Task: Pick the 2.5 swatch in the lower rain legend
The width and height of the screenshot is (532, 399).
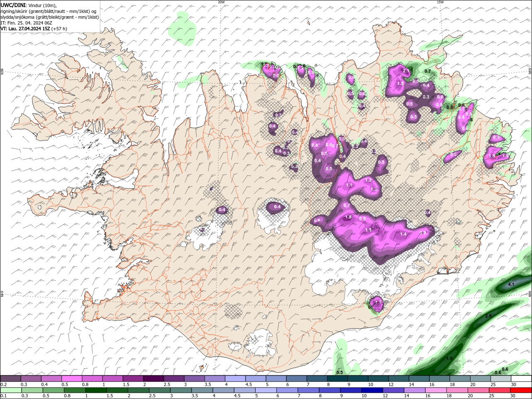Action: 159,390
